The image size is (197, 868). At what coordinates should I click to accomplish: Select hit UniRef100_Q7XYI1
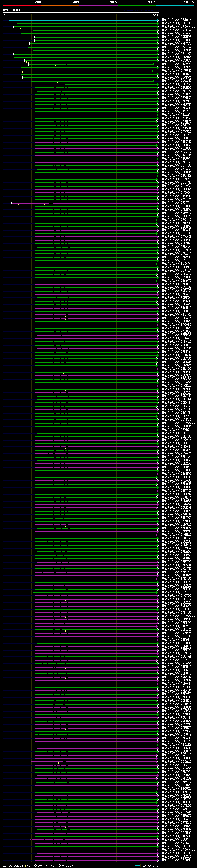point(176,203)
